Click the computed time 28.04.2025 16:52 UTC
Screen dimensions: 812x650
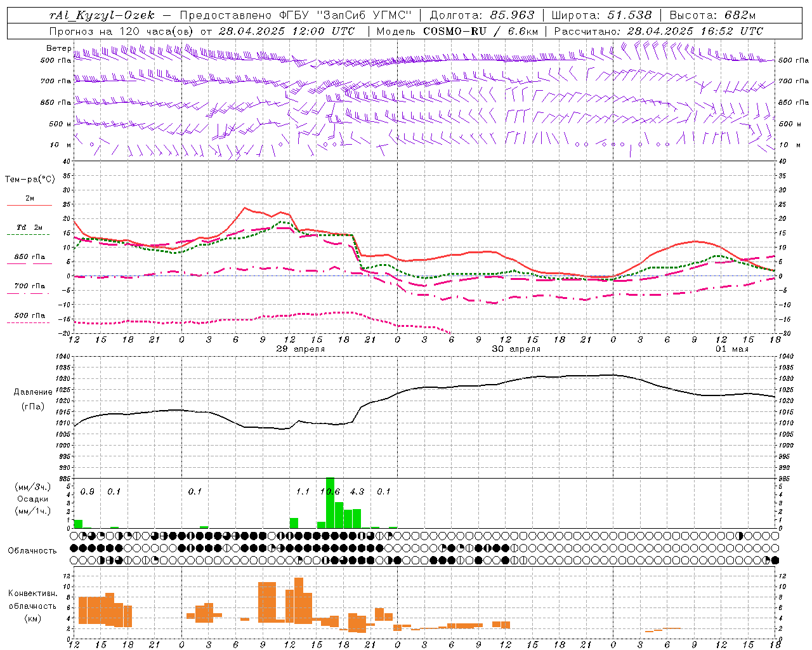(695, 31)
